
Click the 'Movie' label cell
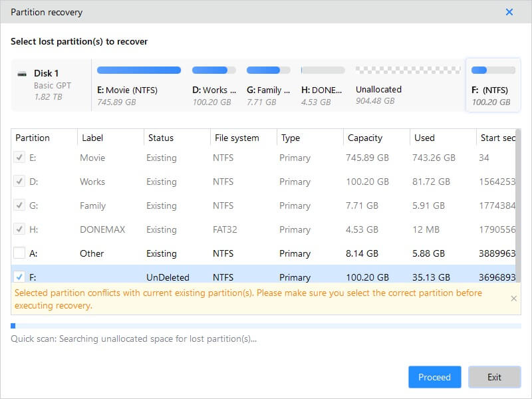(92, 158)
